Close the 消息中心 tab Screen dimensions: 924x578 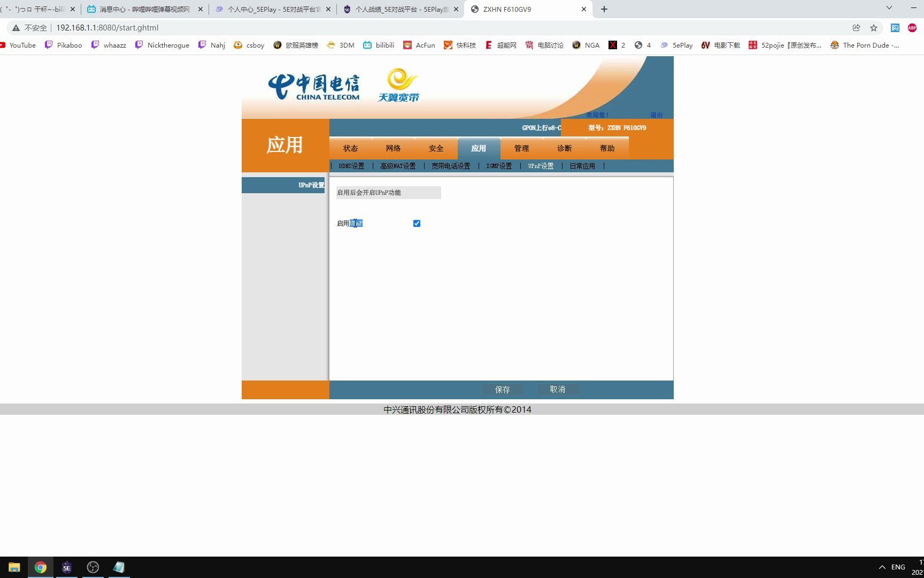(x=201, y=9)
